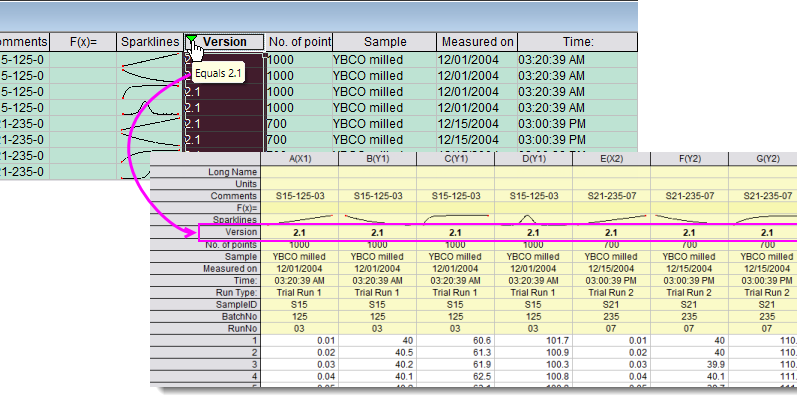This screenshot has width=797, height=396.
Task: Click Run Type cell Trial Run 1 in column B(Y1)
Action: (377, 293)
